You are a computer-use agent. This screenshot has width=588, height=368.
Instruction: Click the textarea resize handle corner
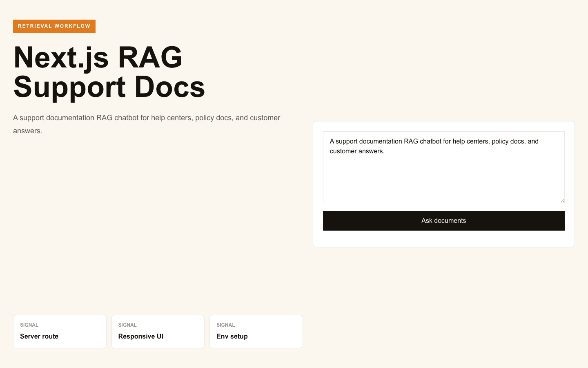click(562, 201)
